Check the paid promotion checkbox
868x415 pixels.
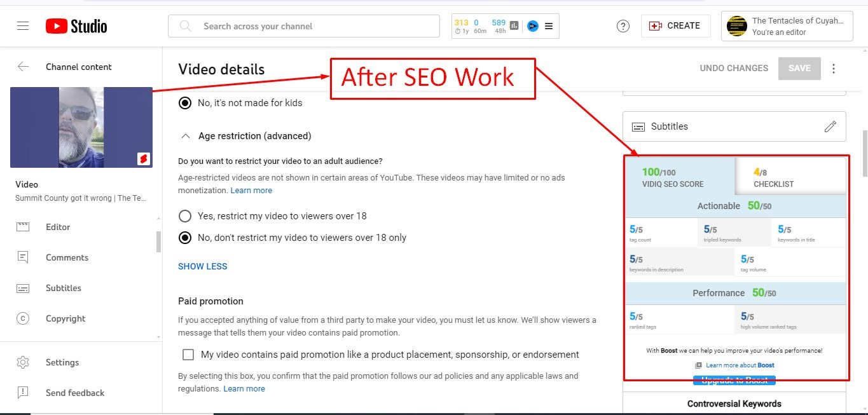tap(188, 355)
